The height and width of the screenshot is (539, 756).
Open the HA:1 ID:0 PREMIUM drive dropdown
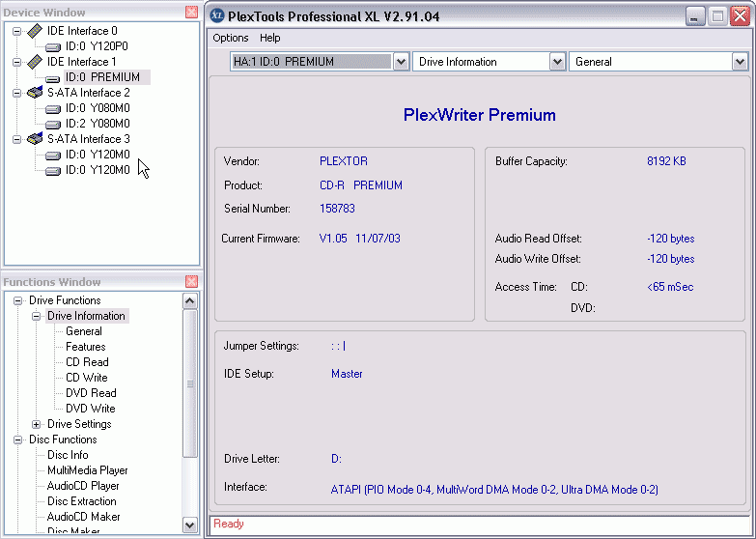pos(401,62)
